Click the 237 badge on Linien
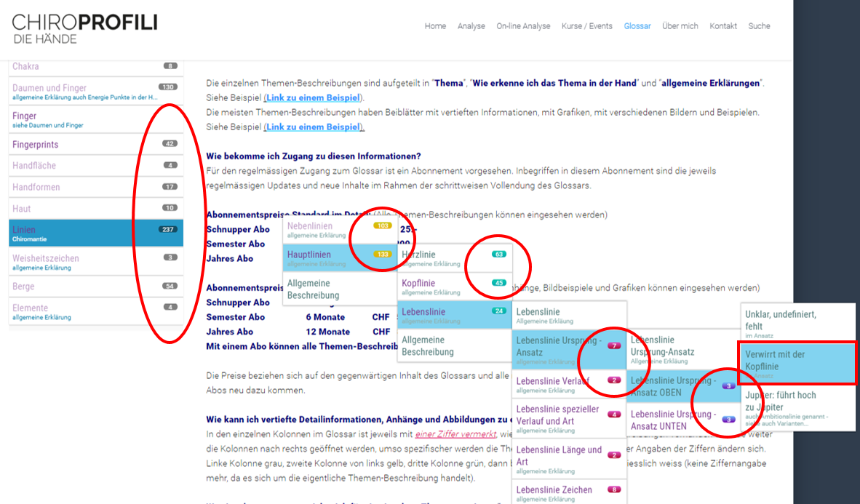Viewport: 860px width, 504px height. coord(168,230)
